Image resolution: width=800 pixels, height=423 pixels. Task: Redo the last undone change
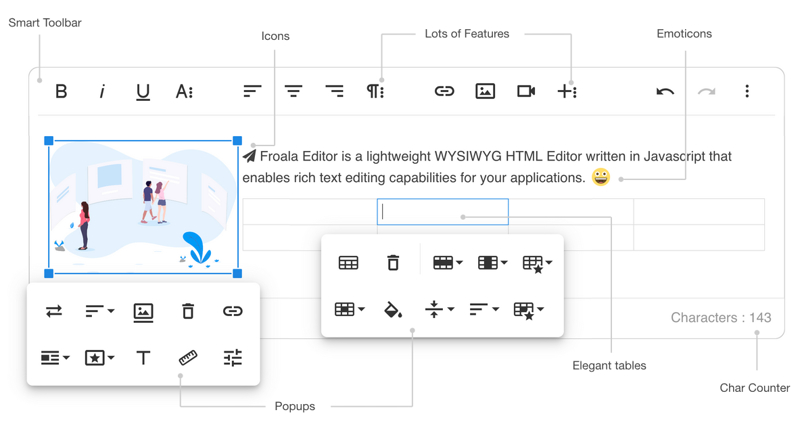707,92
